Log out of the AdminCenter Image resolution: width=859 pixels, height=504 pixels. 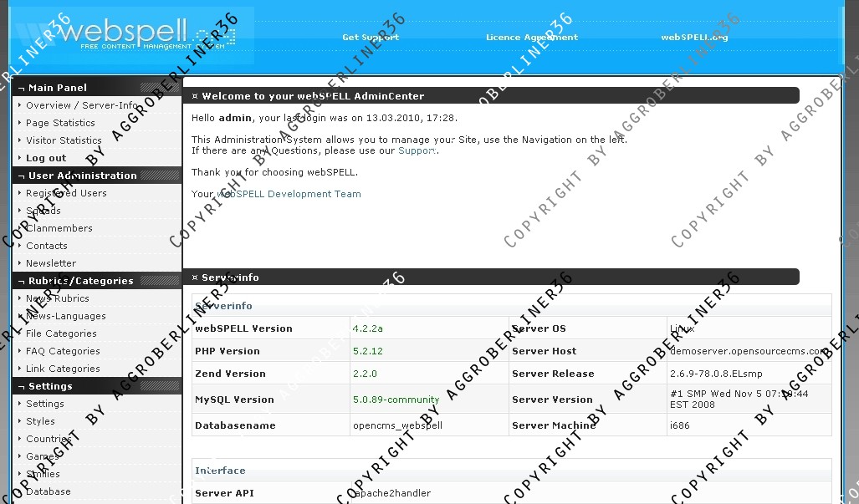click(46, 158)
